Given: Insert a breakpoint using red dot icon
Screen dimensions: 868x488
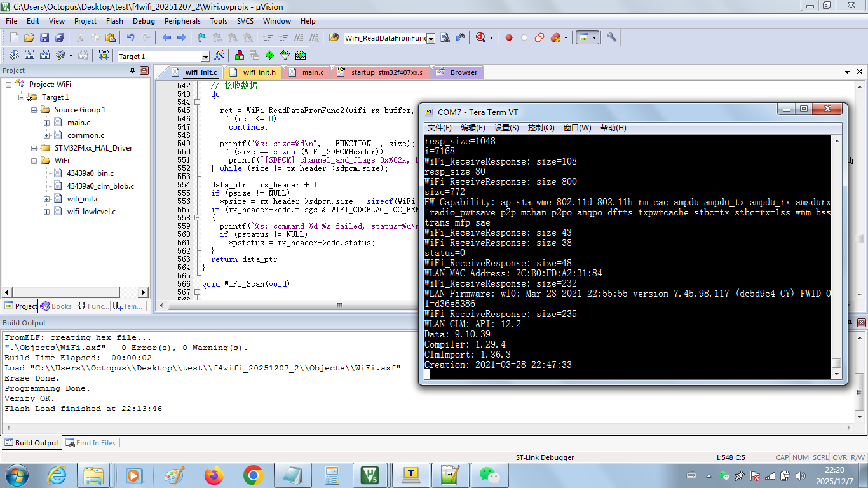Looking at the screenshot, I should click(x=509, y=37).
